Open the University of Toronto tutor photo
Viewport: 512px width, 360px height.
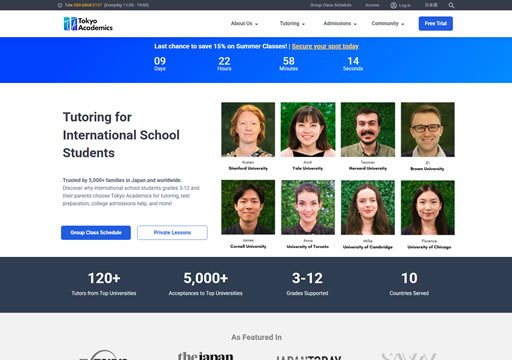coord(308,207)
